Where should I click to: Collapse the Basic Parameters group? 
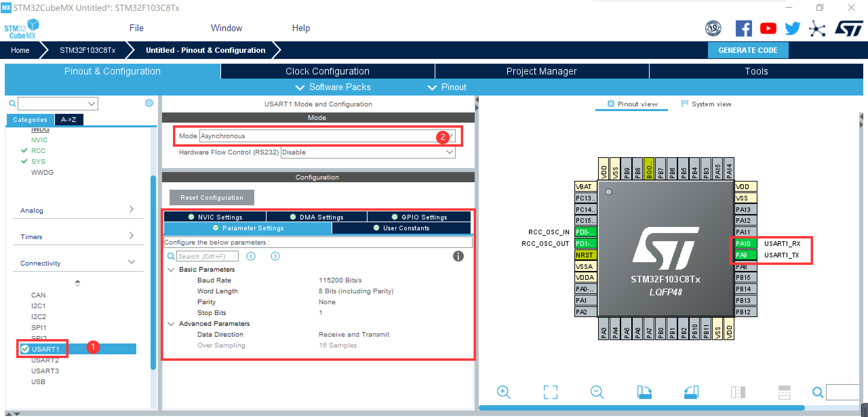171,270
